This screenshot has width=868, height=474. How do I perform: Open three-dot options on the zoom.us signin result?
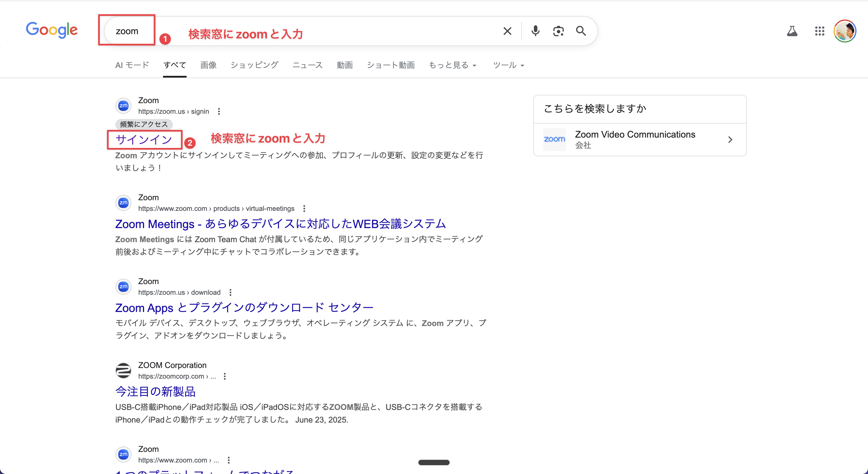pyautogui.click(x=219, y=111)
